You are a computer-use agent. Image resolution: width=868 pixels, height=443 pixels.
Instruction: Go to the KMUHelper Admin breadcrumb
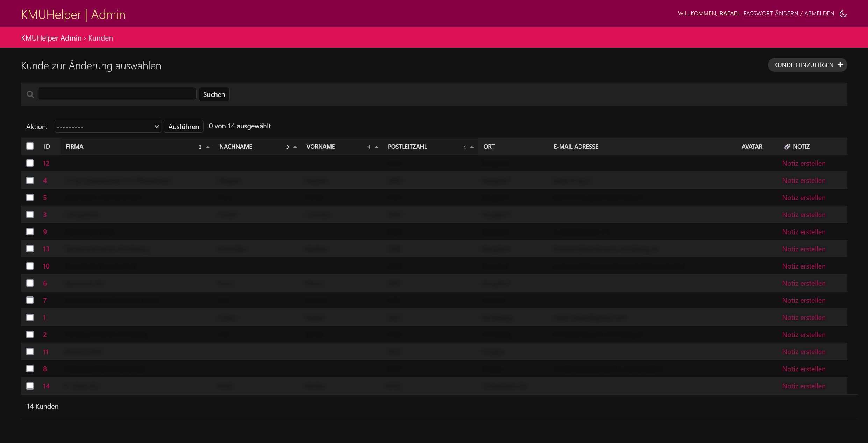coord(51,38)
